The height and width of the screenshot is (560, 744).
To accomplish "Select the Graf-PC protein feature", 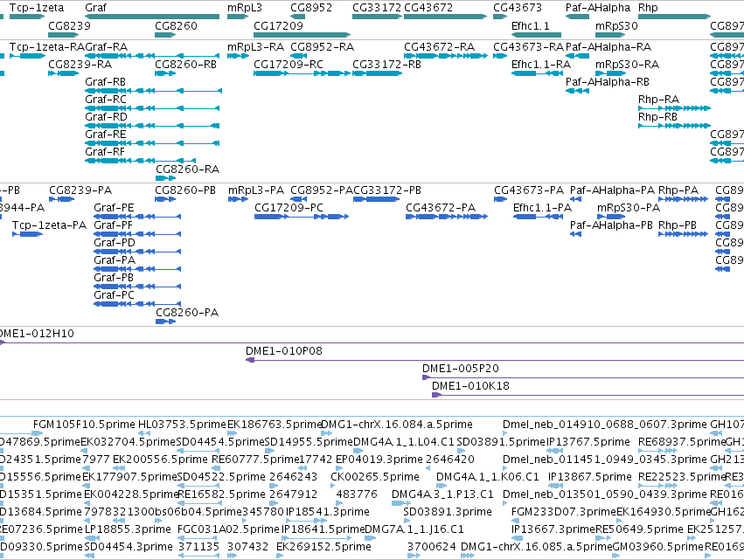I will [x=137, y=304].
